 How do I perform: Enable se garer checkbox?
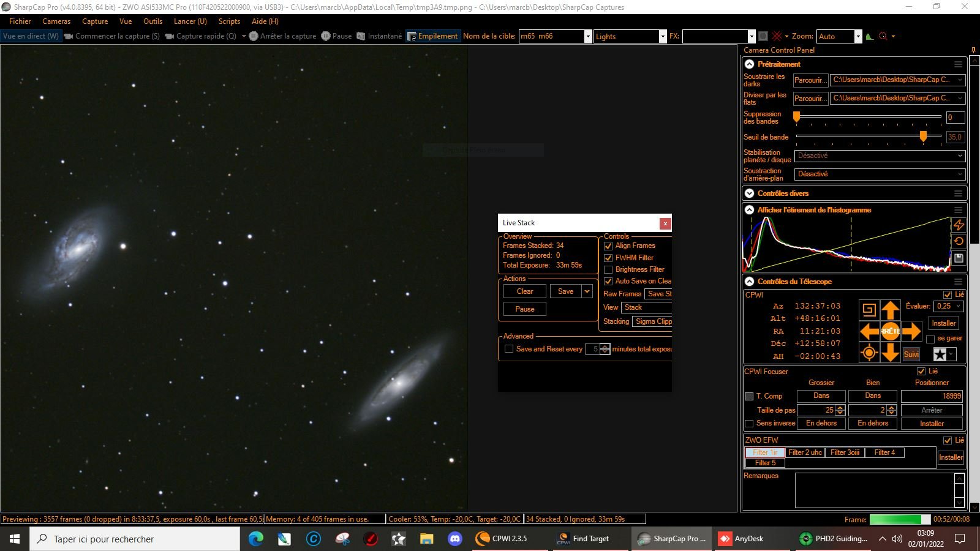[930, 339]
